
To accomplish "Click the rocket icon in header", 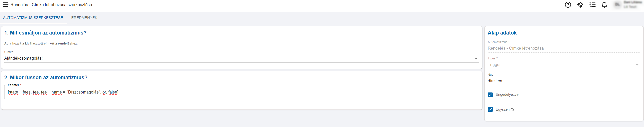I will pos(580,5).
